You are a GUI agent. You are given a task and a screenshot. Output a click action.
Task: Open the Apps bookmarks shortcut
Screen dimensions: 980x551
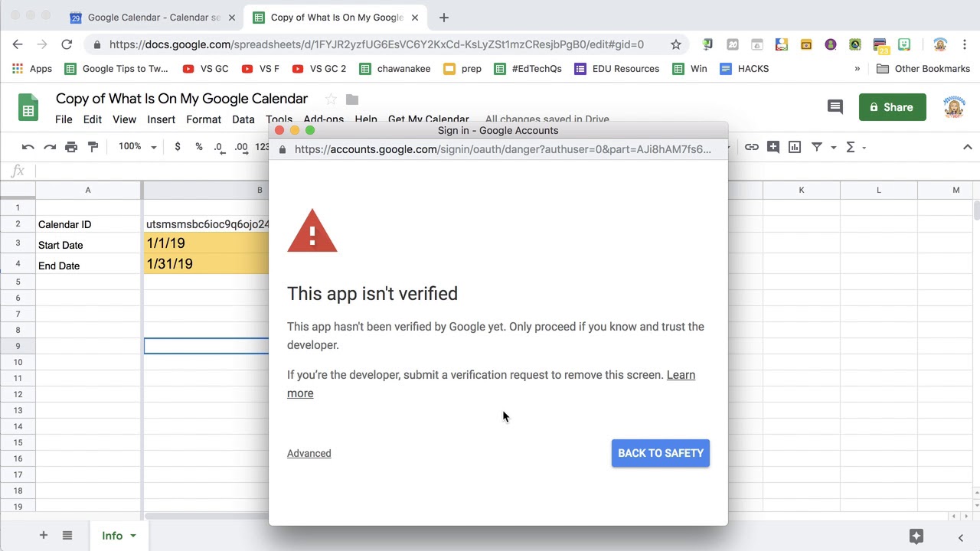[32, 68]
